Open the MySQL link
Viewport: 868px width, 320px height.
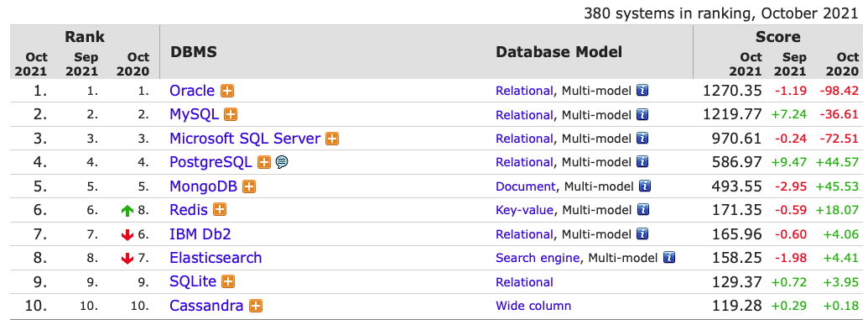194,115
